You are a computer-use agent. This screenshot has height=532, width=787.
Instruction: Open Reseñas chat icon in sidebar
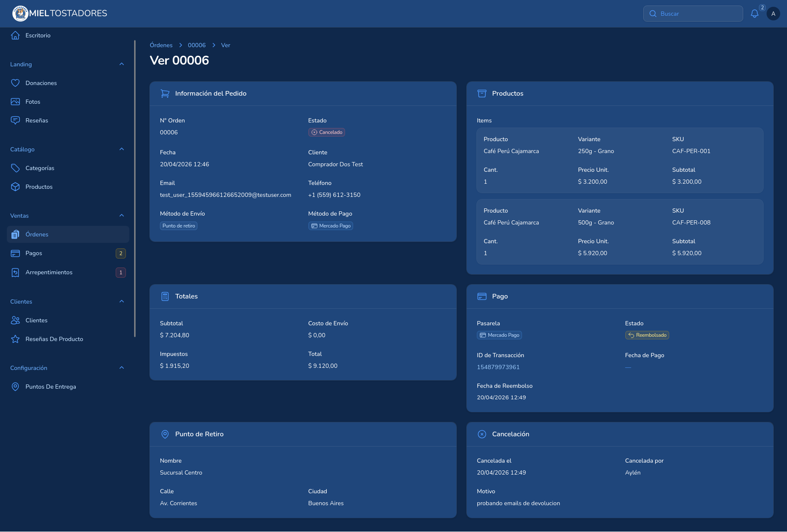coord(15,120)
